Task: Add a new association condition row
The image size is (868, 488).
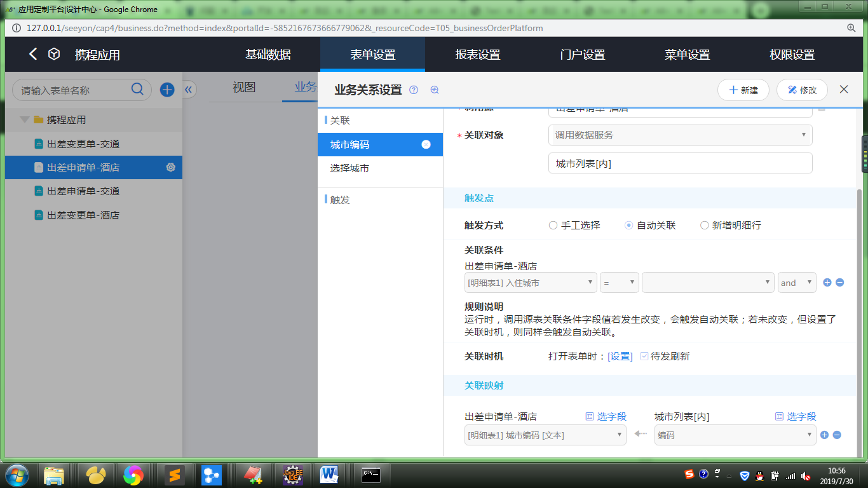Action: pyautogui.click(x=827, y=283)
